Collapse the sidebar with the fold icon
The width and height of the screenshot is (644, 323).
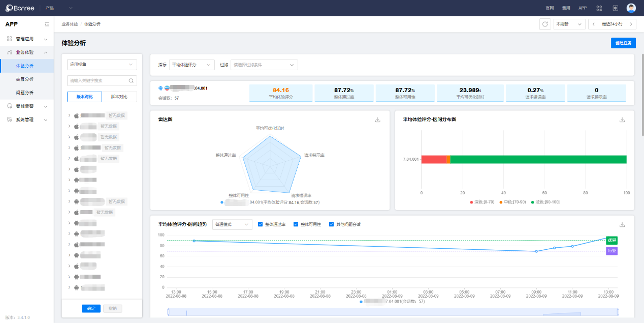point(47,24)
